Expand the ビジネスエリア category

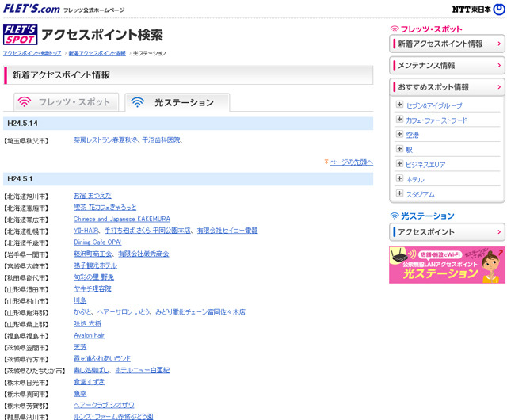pos(399,164)
